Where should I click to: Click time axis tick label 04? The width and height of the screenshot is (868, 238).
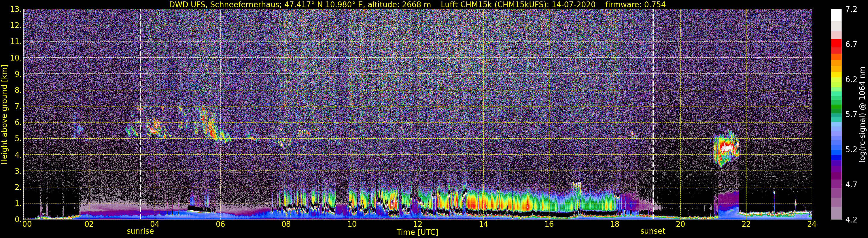tap(154, 224)
